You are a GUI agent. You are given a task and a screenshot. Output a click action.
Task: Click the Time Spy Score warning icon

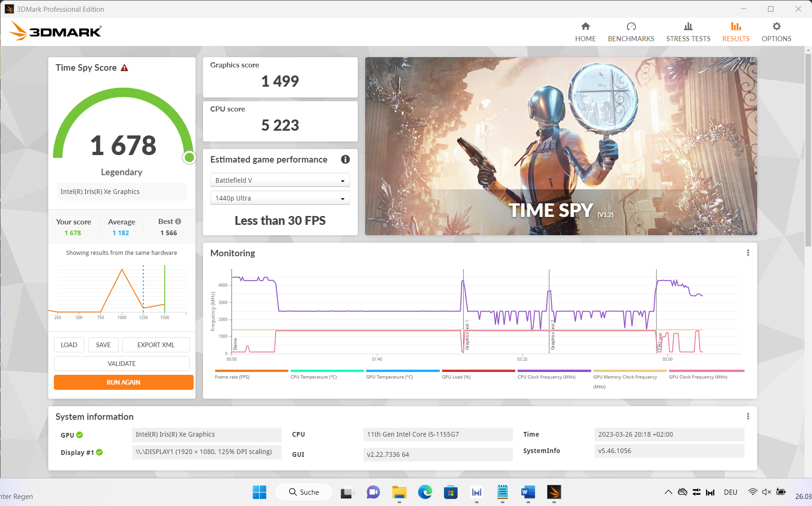pyautogui.click(x=124, y=68)
